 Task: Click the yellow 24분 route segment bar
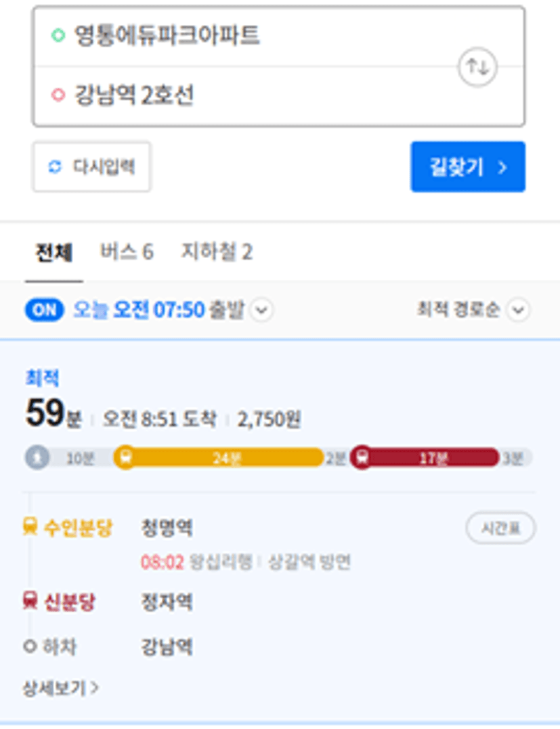219,458
